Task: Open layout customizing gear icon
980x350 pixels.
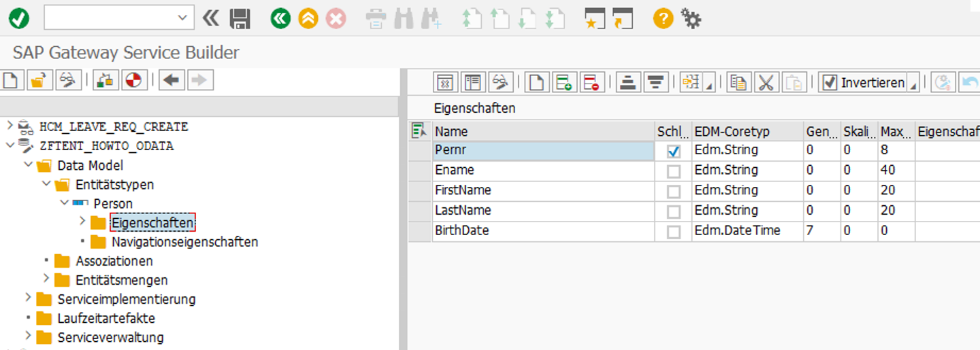Action: [x=691, y=18]
